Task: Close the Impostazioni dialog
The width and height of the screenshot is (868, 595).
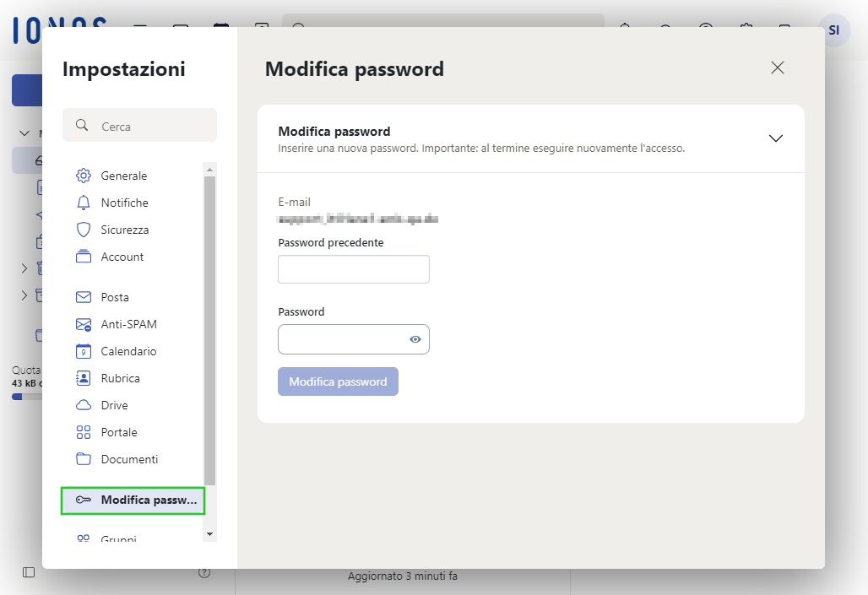Action: (x=777, y=68)
